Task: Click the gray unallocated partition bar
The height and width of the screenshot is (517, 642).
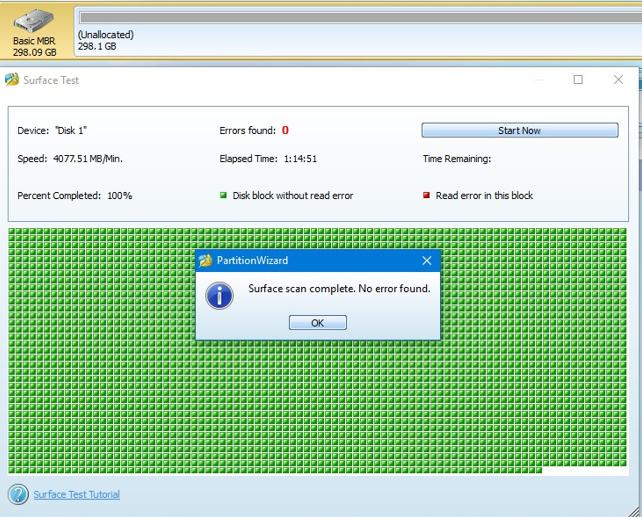Action: click(x=360, y=17)
